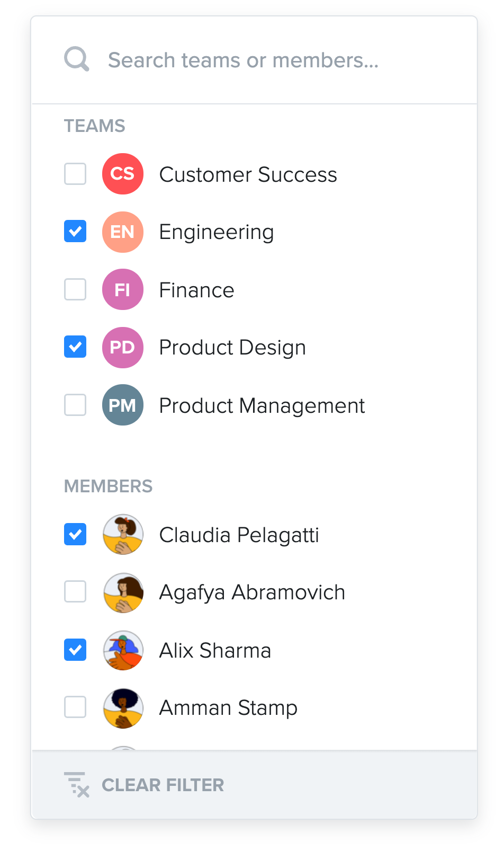Click the CS Customer Success badge
504x850 pixels.
click(123, 174)
